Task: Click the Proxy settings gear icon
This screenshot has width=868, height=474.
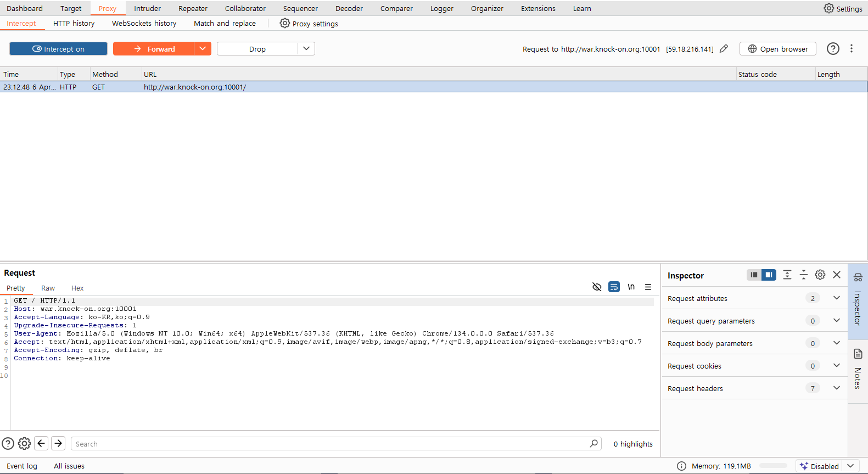Action: [x=284, y=23]
